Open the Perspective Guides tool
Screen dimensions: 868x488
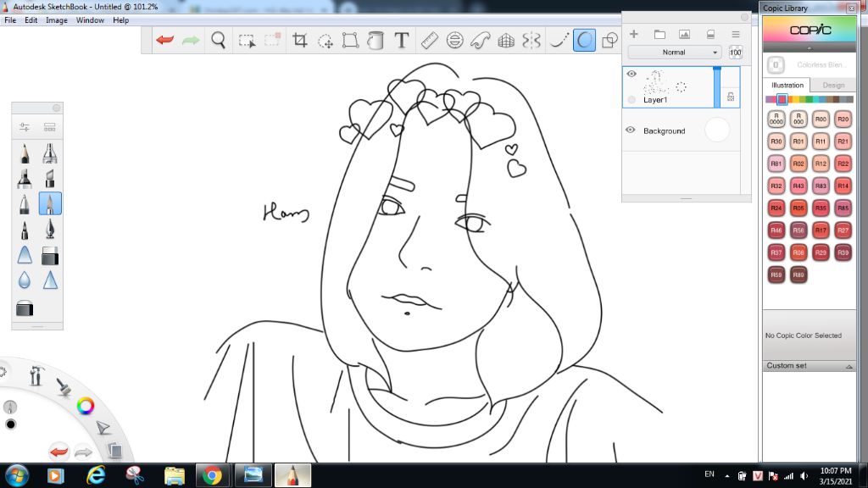(506, 41)
